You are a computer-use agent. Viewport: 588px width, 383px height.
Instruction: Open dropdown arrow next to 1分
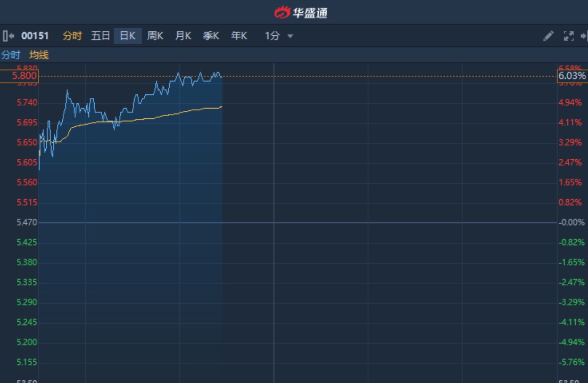[x=290, y=36]
